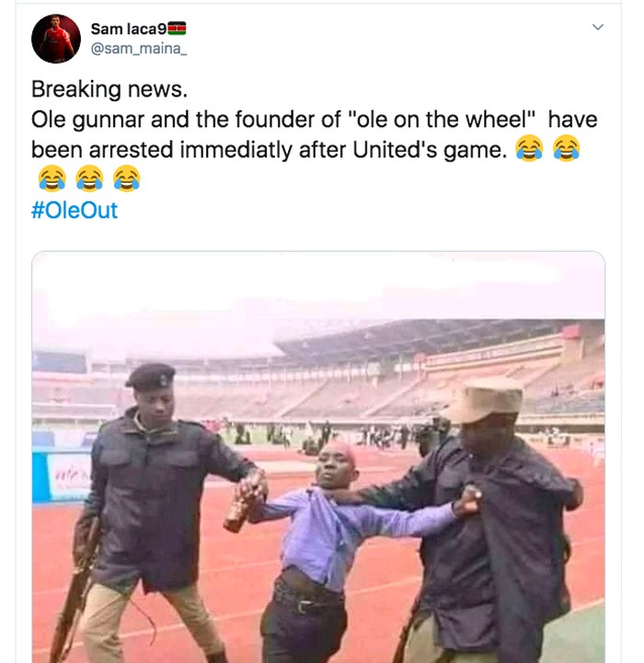Click first laughing emoji on the emoji-only line
The width and height of the screenshot is (644, 663).
coord(51,177)
